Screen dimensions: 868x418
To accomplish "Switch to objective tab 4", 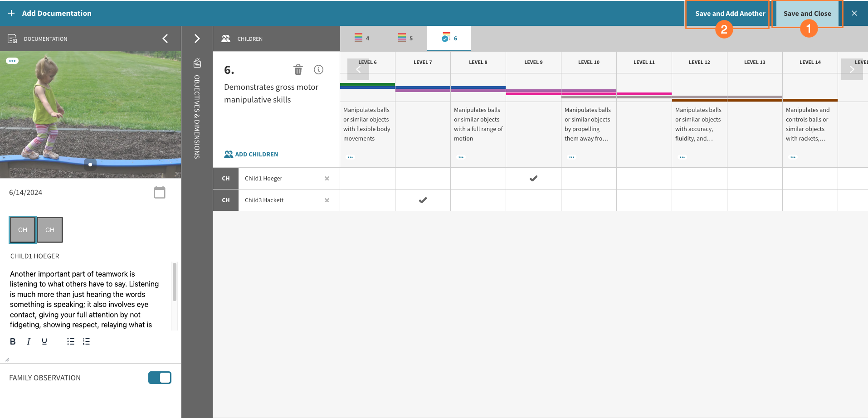I will 361,38.
